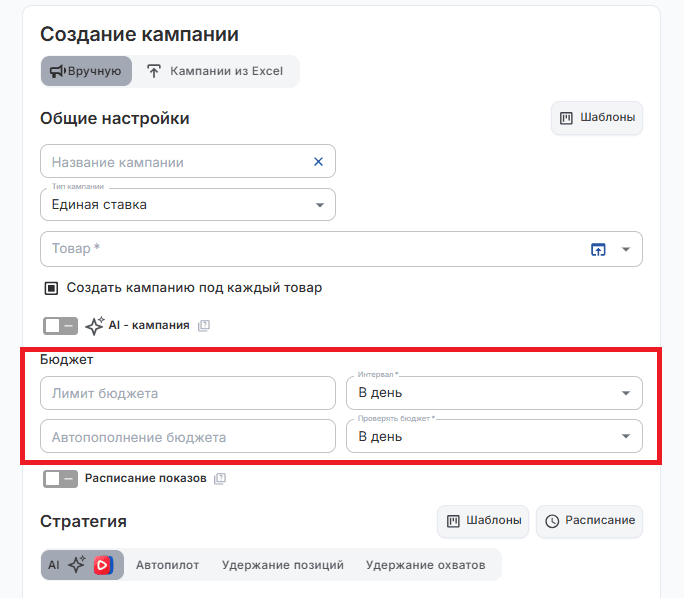Expand the Товар dropdown arrow
This screenshot has width=684, height=598.
(626, 249)
